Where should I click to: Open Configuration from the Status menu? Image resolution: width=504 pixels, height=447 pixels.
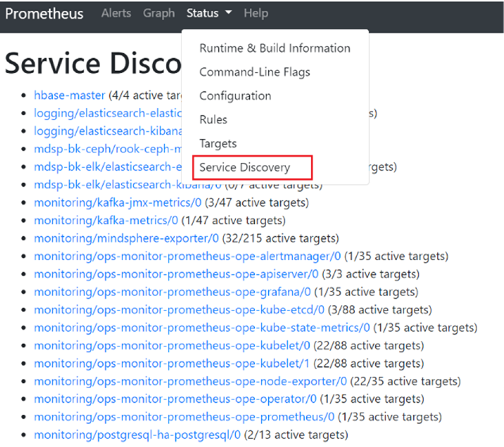point(235,96)
